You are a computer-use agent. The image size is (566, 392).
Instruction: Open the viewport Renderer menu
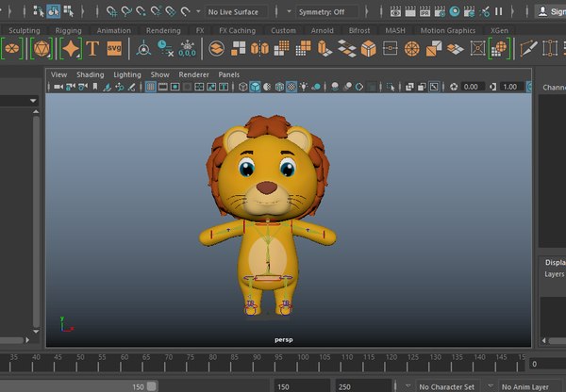click(193, 74)
